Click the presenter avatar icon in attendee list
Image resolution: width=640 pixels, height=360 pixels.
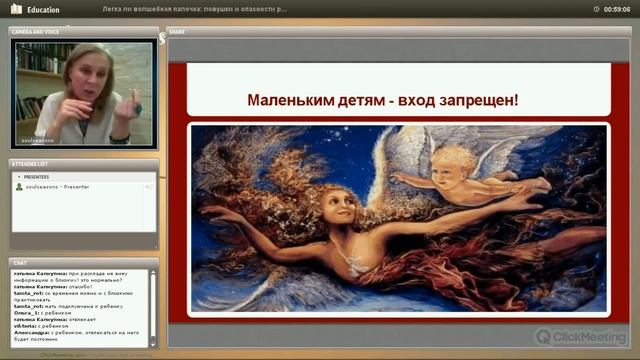pos(19,187)
